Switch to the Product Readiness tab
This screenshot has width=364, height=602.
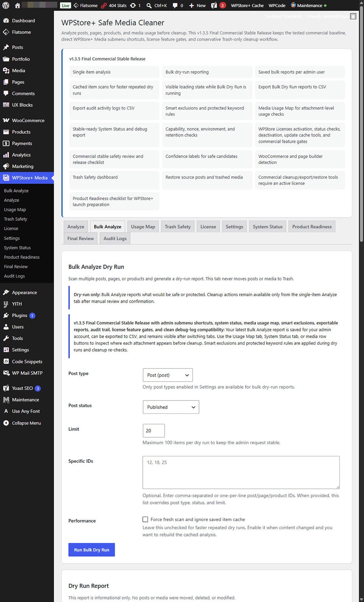coord(312,227)
